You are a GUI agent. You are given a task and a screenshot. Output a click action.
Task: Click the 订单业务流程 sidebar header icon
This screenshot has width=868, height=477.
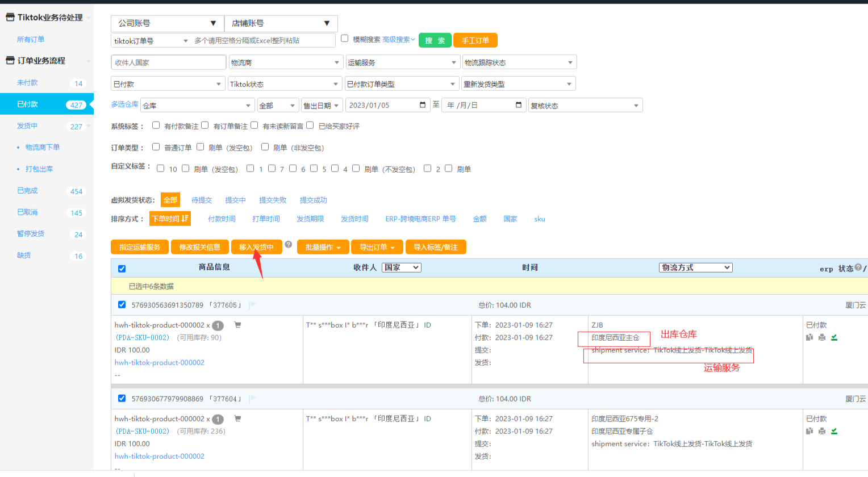tap(10, 60)
